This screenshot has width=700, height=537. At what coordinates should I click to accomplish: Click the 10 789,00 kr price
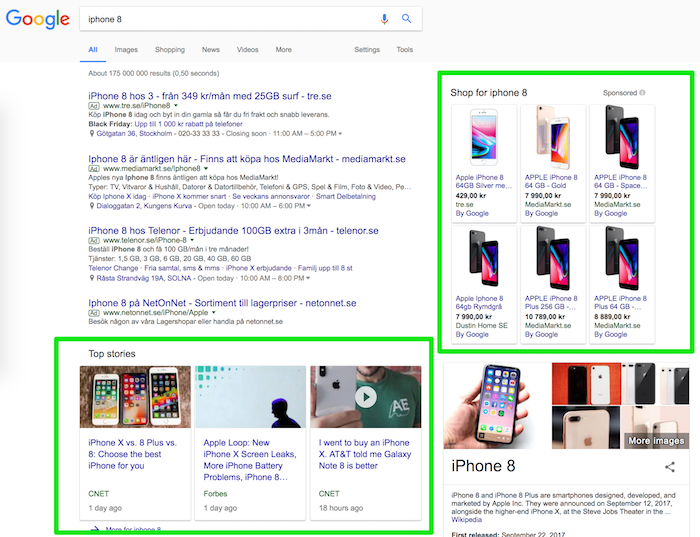(x=545, y=316)
